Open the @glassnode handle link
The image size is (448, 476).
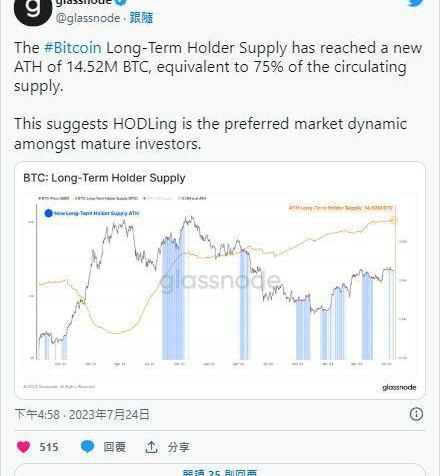[x=88, y=18]
